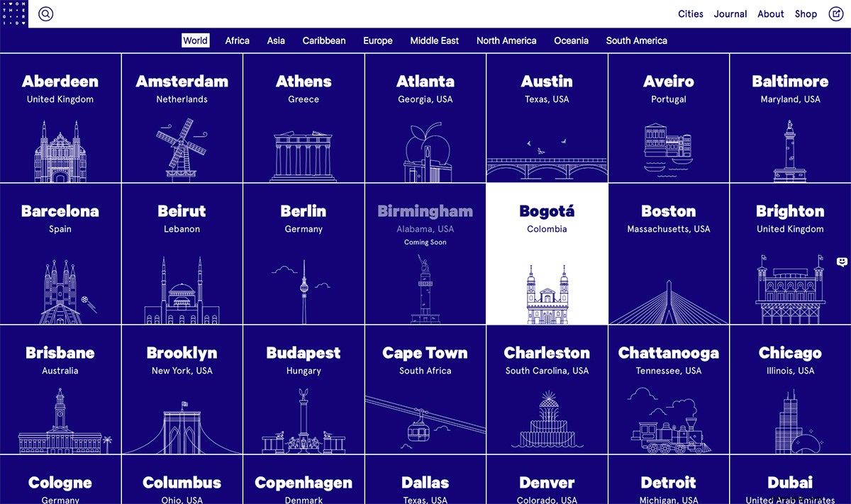851x504 pixels.
Task: Click the share icon in the header
Action: point(837,13)
